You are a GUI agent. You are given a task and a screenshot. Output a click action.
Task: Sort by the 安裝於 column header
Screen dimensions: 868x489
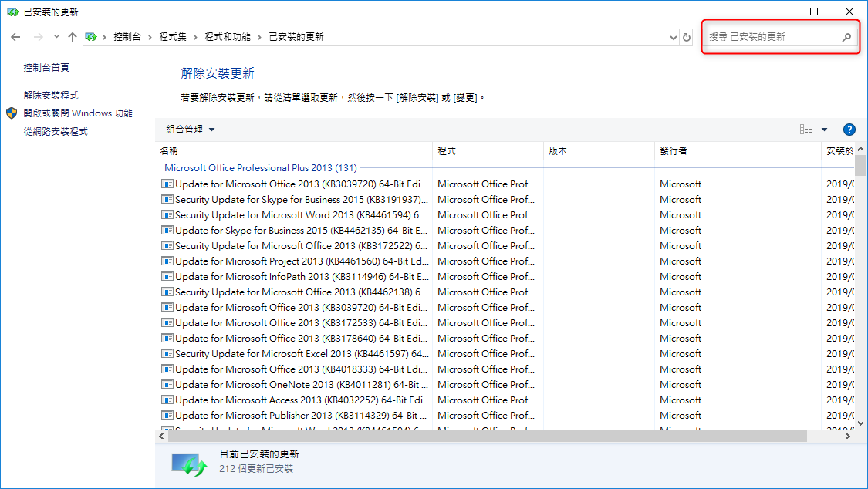(838, 151)
